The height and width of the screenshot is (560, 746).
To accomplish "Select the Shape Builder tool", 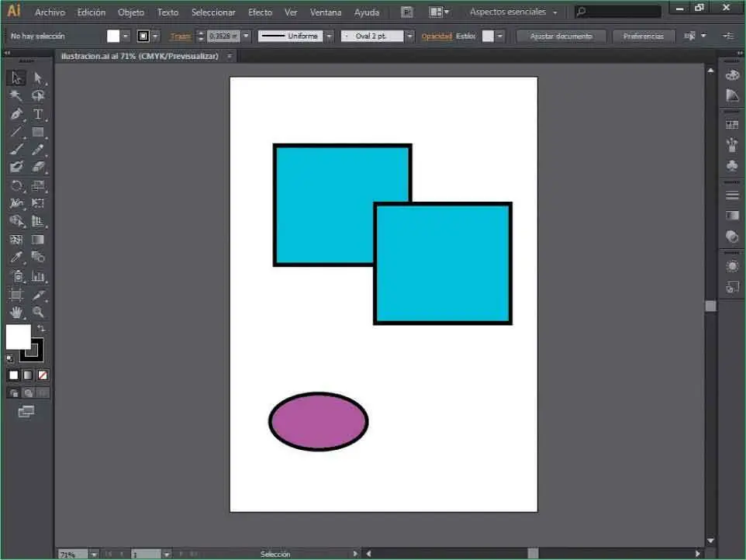I will tap(16, 221).
